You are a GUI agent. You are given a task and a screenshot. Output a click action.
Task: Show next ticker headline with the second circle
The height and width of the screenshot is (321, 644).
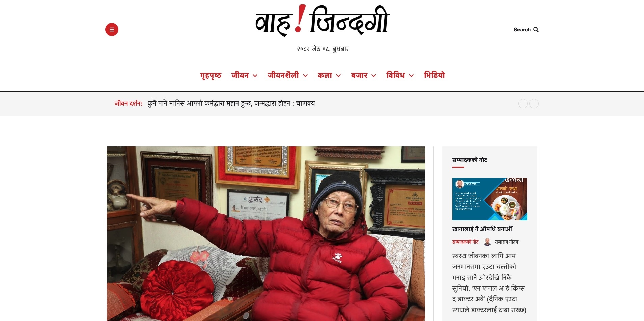pos(534,104)
